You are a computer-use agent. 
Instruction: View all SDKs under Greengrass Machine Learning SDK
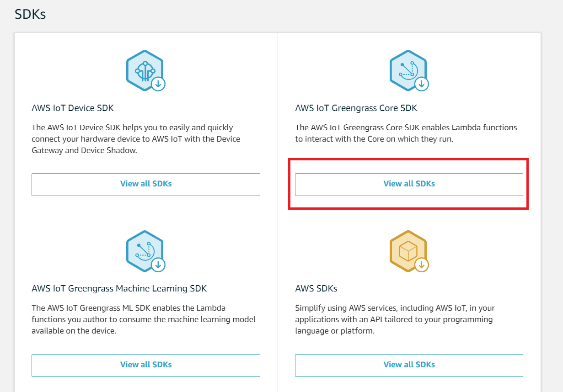(146, 365)
